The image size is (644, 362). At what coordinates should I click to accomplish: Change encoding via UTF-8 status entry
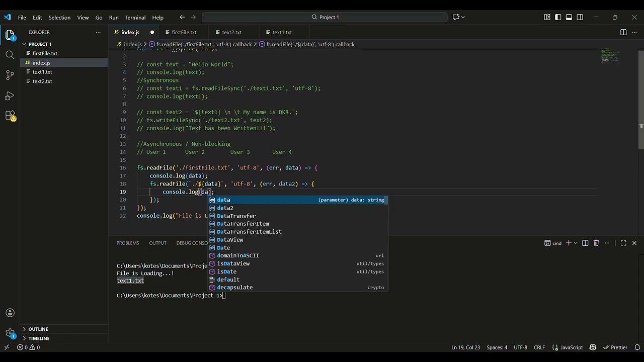pos(521,347)
